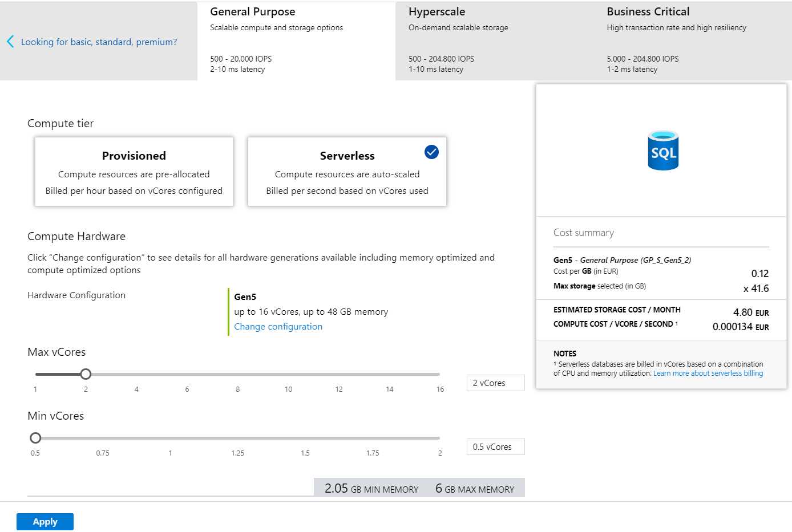This screenshot has height=532, width=792.
Task: Click the blue checkmark on Serverless
Action: [x=431, y=152]
